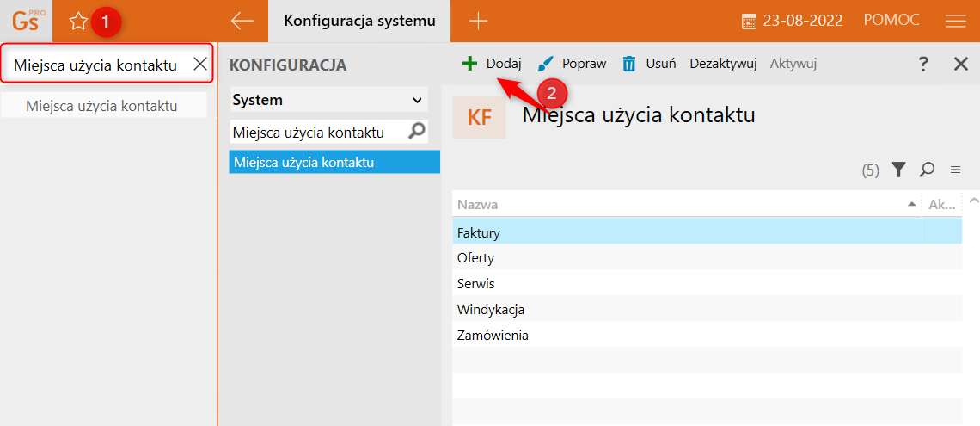Viewport: 980px width, 426px height.
Task: Open hamburger main menu
Action: pyautogui.click(x=956, y=22)
